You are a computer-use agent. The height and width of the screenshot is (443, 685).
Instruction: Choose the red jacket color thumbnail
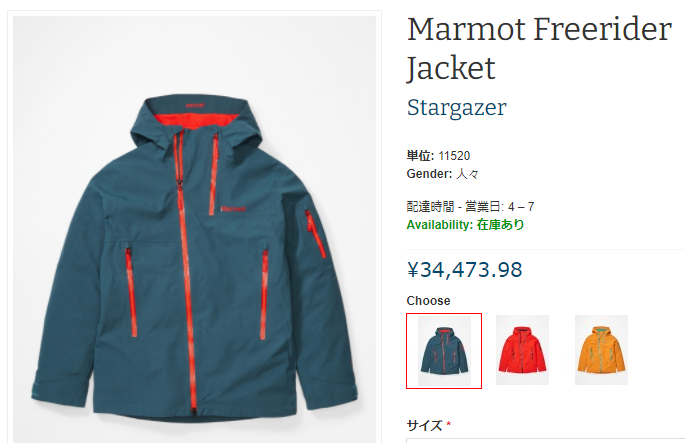(x=522, y=350)
